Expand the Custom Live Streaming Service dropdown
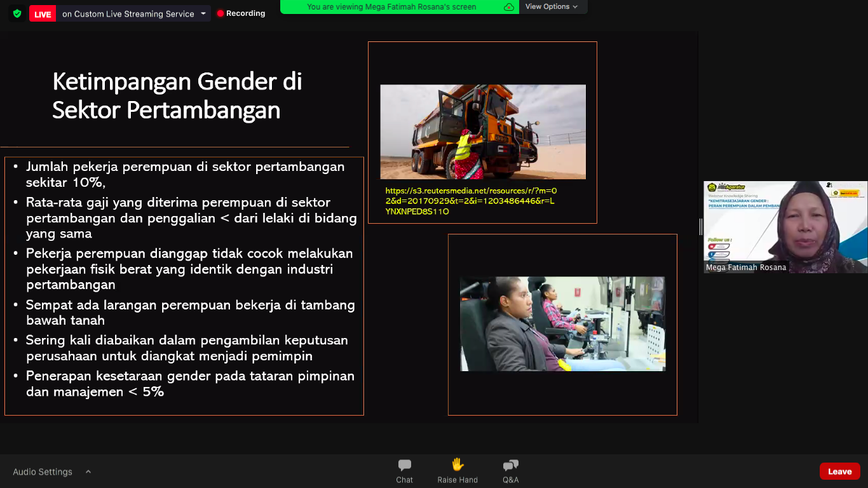The image size is (868, 488). tap(203, 13)
